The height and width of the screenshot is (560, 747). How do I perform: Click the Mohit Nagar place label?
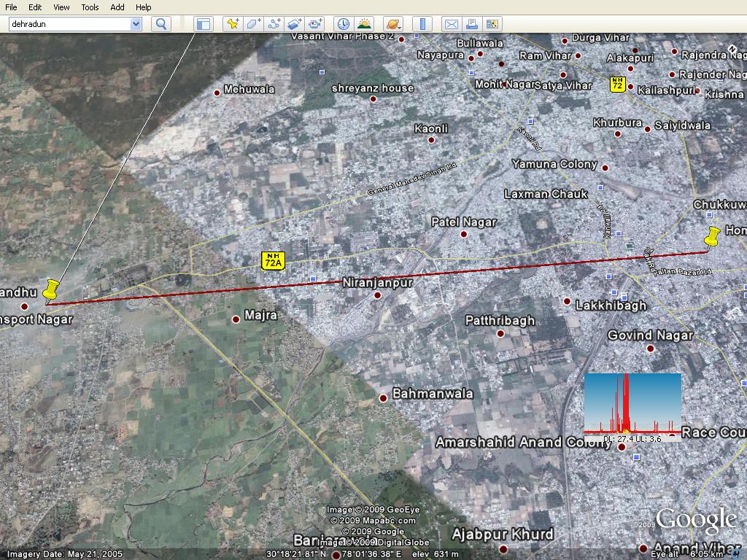coord(505,85)
